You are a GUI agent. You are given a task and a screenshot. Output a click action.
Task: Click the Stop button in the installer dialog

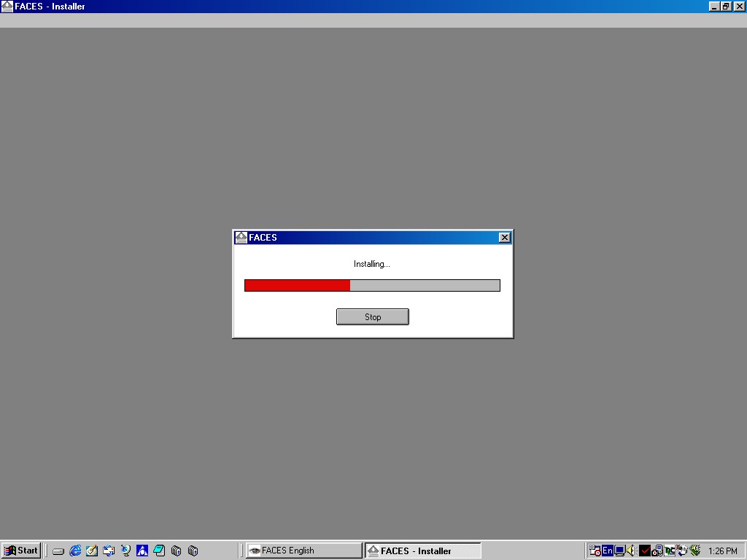[x=372, y=316]
